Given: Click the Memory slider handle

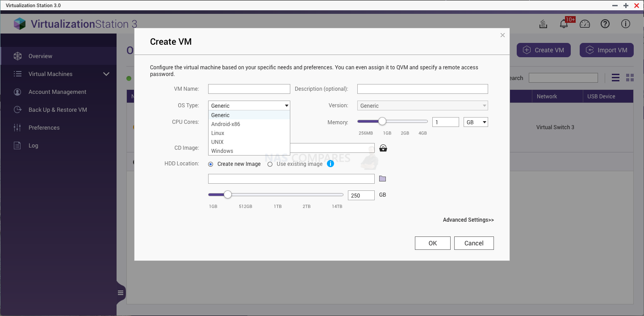Looking at the screenshot, I should tap(382, 121).
